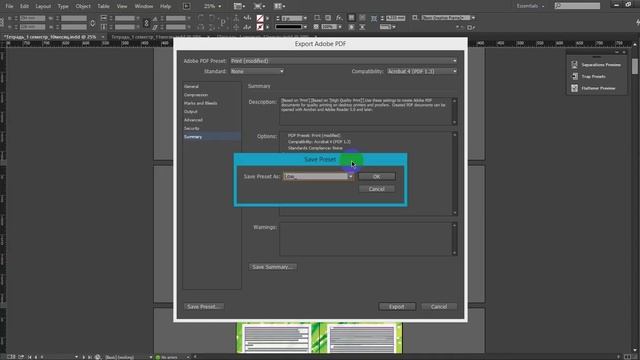
Task: Open the Flattener Preview panel
Action: point(593,88)
